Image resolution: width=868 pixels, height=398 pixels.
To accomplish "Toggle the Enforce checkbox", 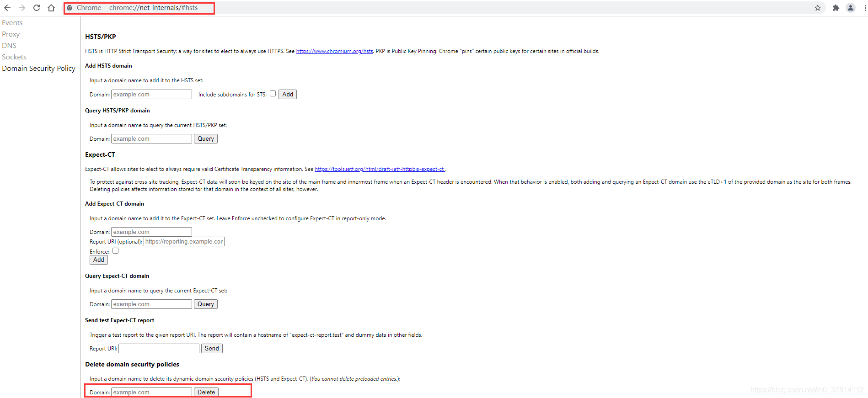I will click(x=115, y=251).
